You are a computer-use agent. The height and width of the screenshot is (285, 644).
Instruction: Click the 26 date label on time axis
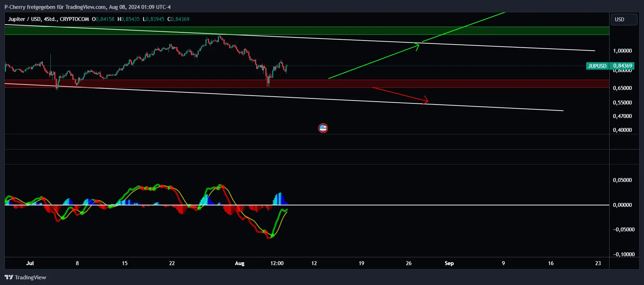click(x=409, y=263)
